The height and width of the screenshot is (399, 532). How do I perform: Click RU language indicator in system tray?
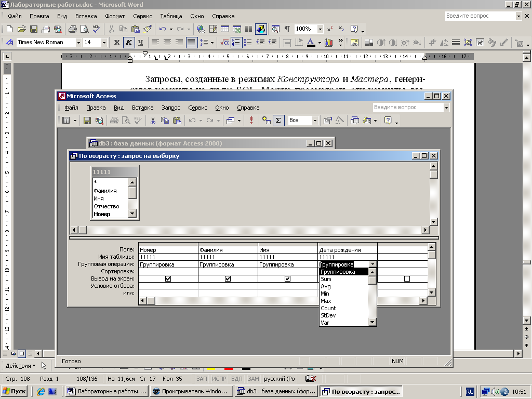pyautogui.click(x=470, y=392)
